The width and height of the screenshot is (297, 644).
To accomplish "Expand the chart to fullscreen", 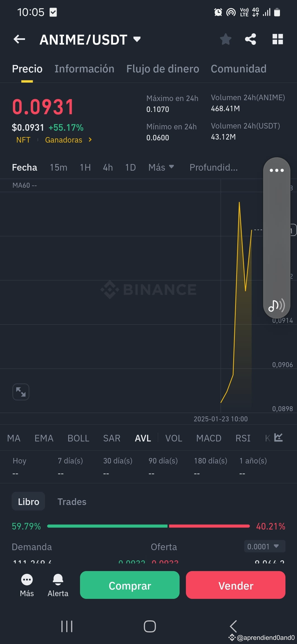I will (21, 392).
